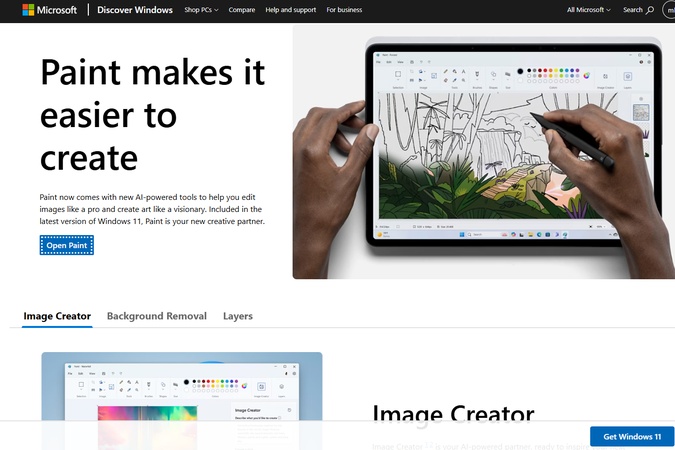
Task: Switch to the Image Creator tab
Action: click(x=57, y=316)
